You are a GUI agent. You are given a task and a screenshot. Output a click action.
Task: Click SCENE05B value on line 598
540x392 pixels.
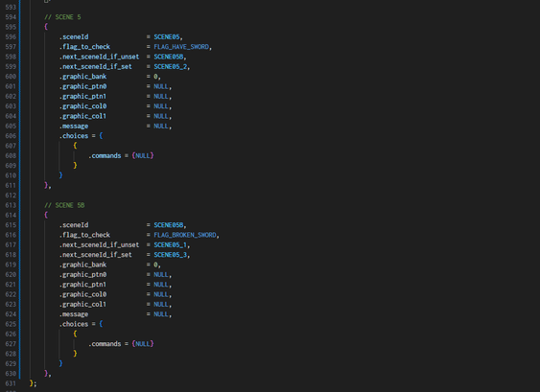169,57
